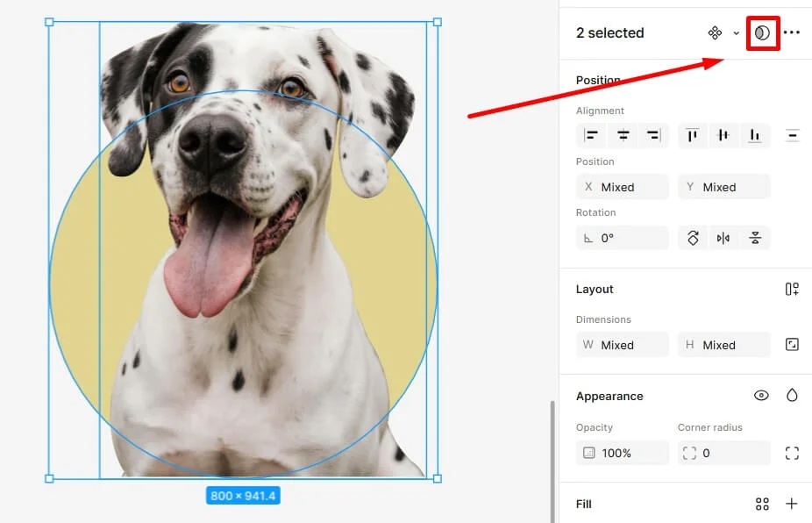The image size is (812, 523).
Task: Open the three-dot more options menu
Action: [x=792, y=33]
